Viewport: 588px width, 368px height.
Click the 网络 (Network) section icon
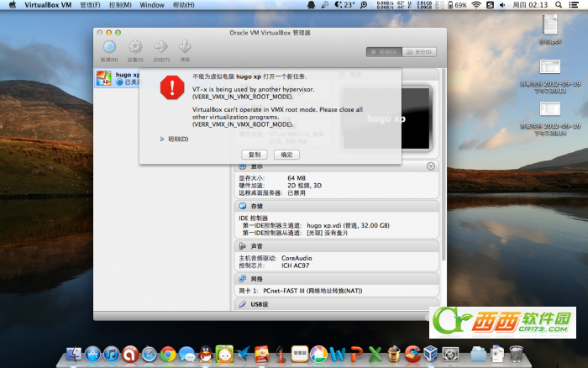point(243,279)
